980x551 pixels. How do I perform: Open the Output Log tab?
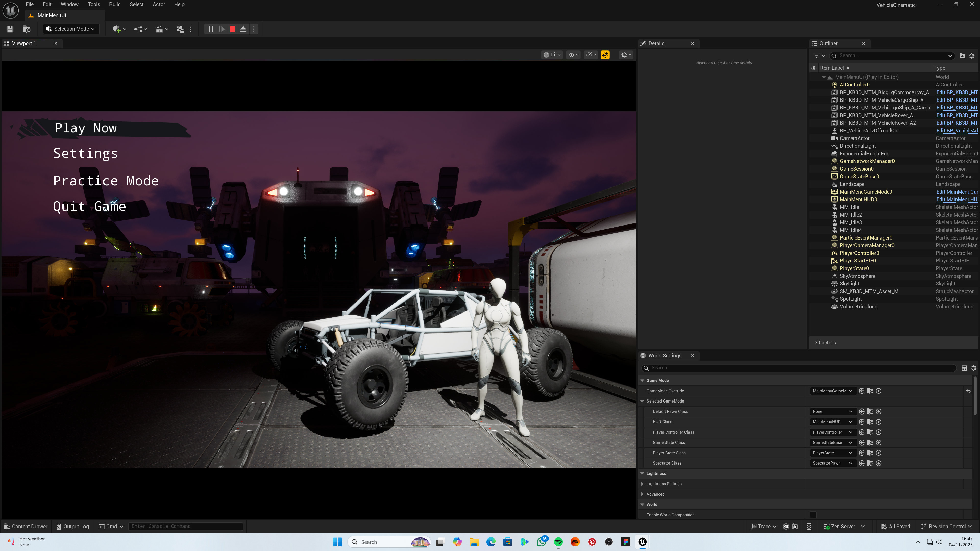pos(73,526)
